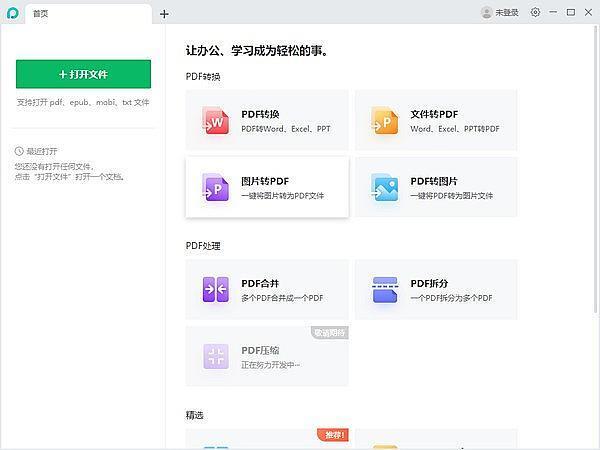The width and height of the screenshot is (600, 450).
Task: Launch the PDF转图片 tool
Action: tap(436, 187)
